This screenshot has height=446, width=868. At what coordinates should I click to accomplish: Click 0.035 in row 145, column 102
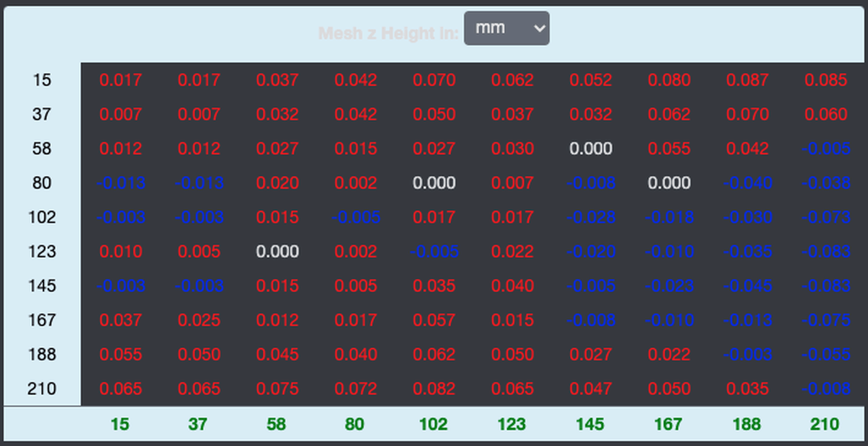coord(434,286)
